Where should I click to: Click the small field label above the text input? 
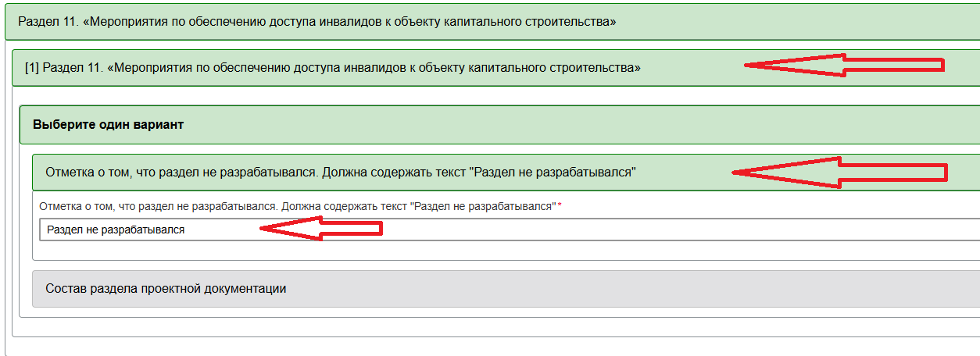(x=297, y=207)
